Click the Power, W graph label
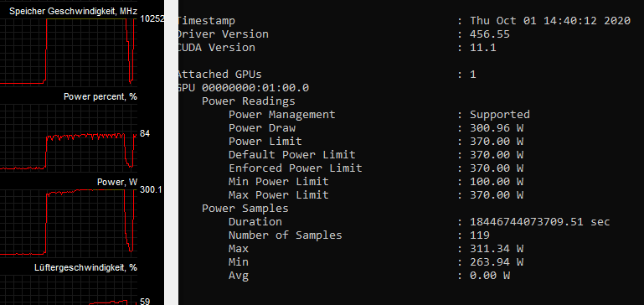The width and height of the screenshot is (644, 305). coord(117,182)
